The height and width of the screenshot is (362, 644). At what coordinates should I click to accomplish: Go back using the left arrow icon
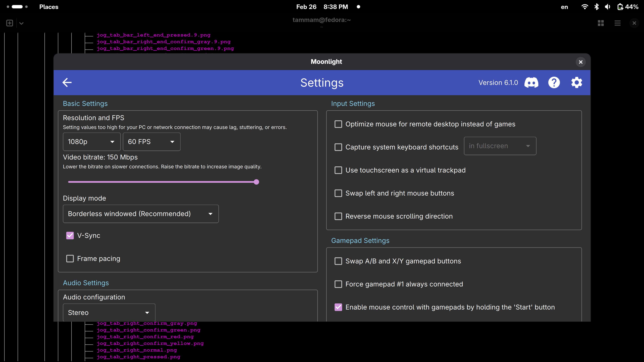coord(67,82)
